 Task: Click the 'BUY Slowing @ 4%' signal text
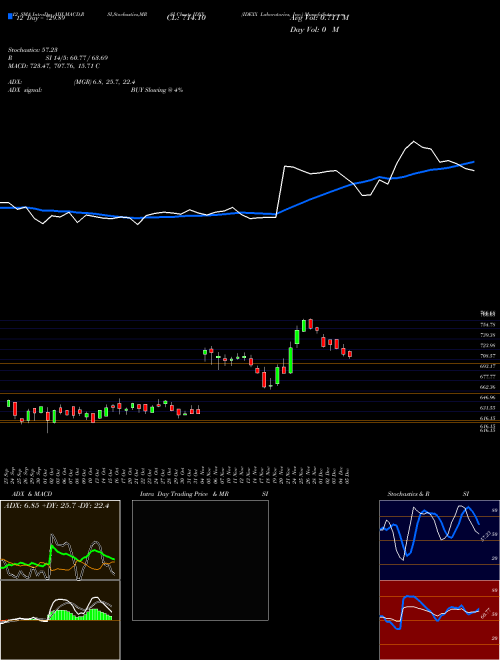tap(157, 90)
